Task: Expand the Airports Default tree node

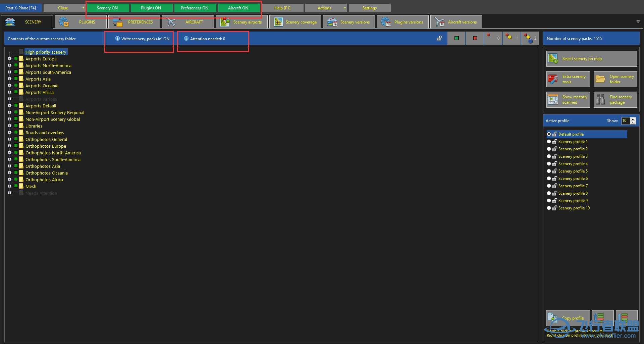Action: [x=9, y=105]
